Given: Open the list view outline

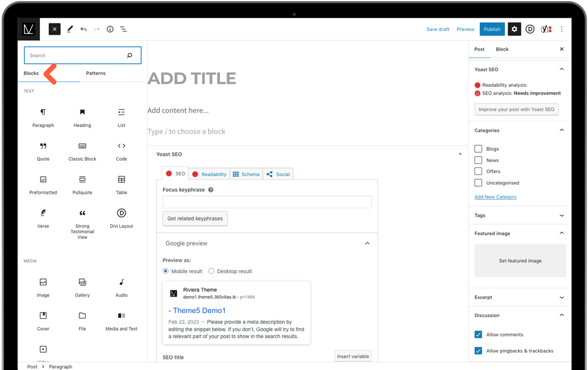Looking at the screenshot, I should tap(123, 29).
